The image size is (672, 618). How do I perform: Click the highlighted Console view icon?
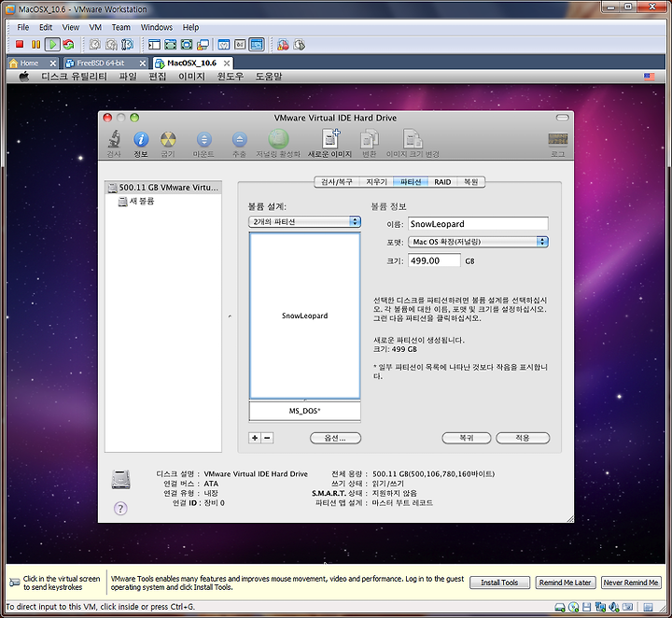(257, 44)
